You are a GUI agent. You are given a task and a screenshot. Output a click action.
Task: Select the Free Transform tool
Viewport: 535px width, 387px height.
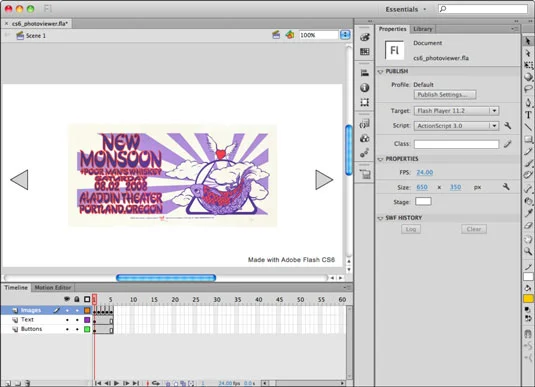(x=528, y=65)
